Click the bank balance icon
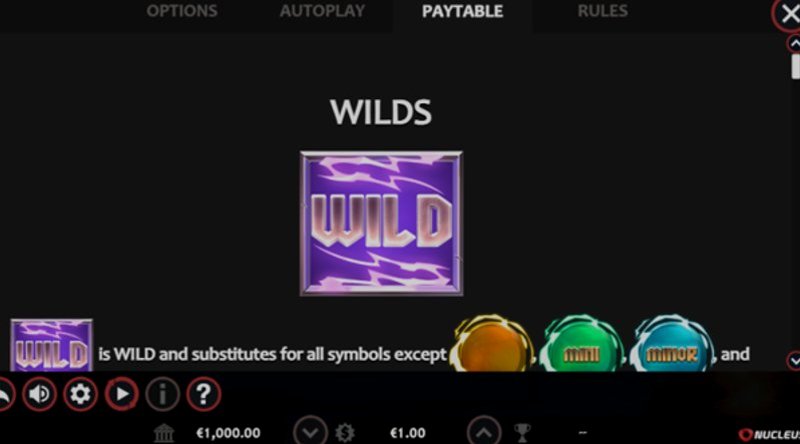 click(164, 433)
